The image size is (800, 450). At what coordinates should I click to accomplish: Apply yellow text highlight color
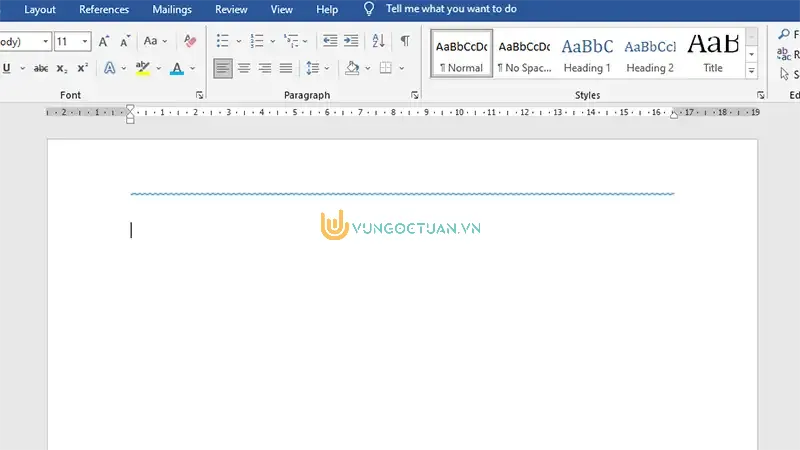[x=143, y=68]
